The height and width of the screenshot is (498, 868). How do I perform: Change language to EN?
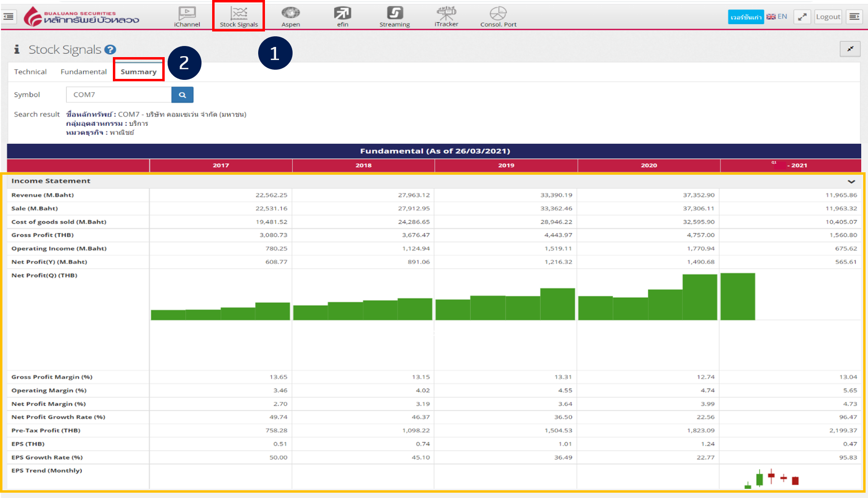[777, 16]
